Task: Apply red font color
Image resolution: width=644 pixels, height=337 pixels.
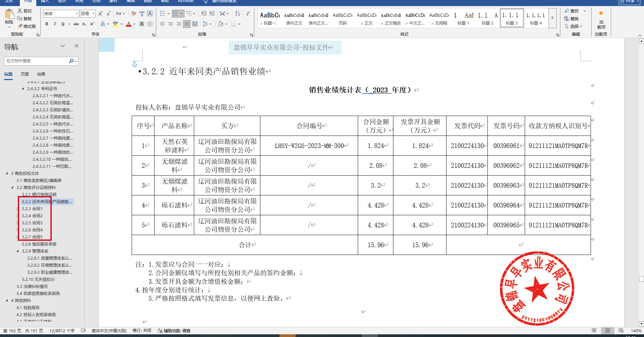Action: (128, 24)
